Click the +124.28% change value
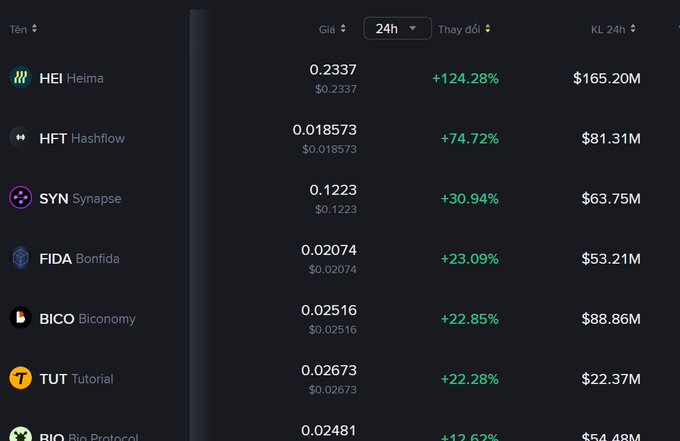The height and width of the screenshot is (441, 680). coord(465,78)
